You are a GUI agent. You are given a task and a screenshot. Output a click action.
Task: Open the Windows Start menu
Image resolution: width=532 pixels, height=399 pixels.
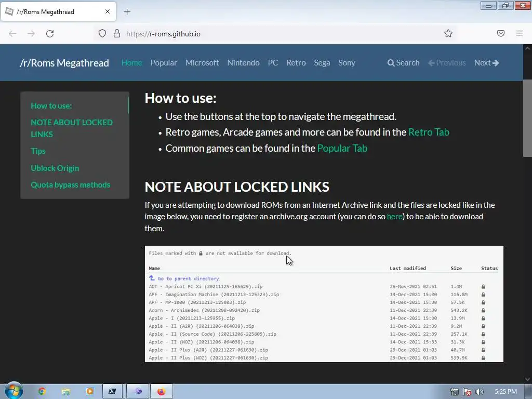[13, 391]
